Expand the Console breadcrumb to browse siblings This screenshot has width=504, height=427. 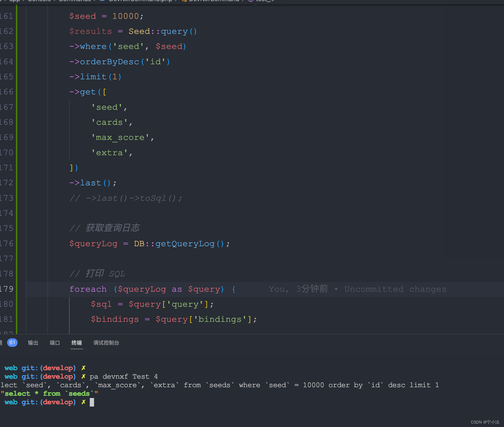pos(39,1)
